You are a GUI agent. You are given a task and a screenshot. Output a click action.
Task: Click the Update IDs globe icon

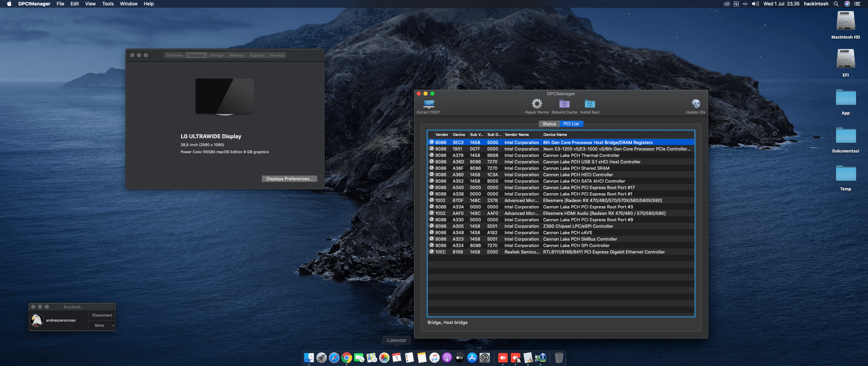click(695, 104)
